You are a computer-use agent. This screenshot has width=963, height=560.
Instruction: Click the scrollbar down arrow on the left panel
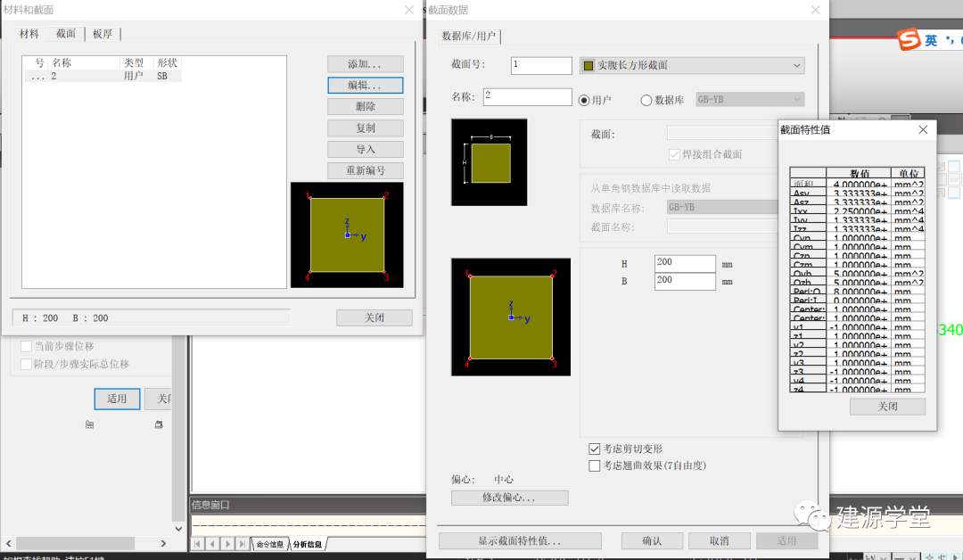pyautogui.click(x=178, y=528)
